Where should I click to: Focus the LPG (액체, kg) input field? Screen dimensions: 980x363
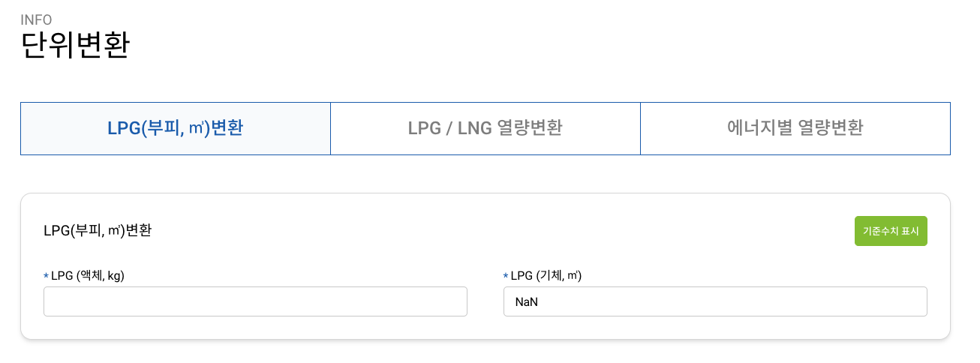pyautogui.click(x=255, y=301)
